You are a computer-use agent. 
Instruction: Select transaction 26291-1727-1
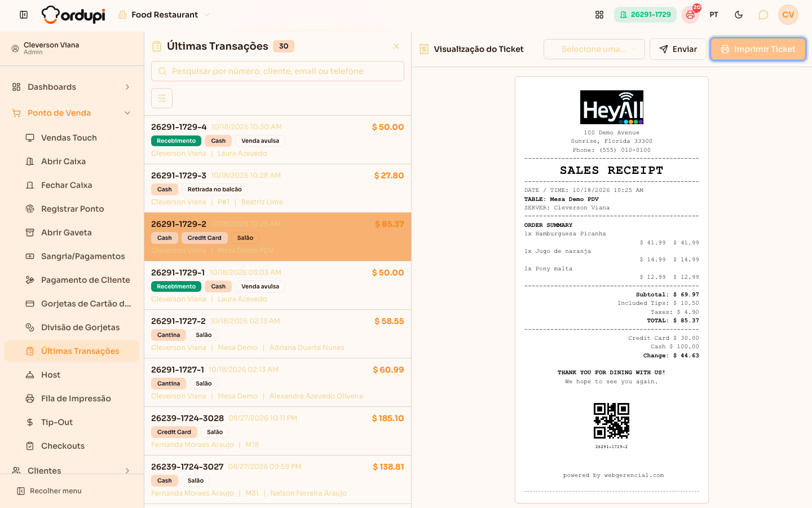277,383
